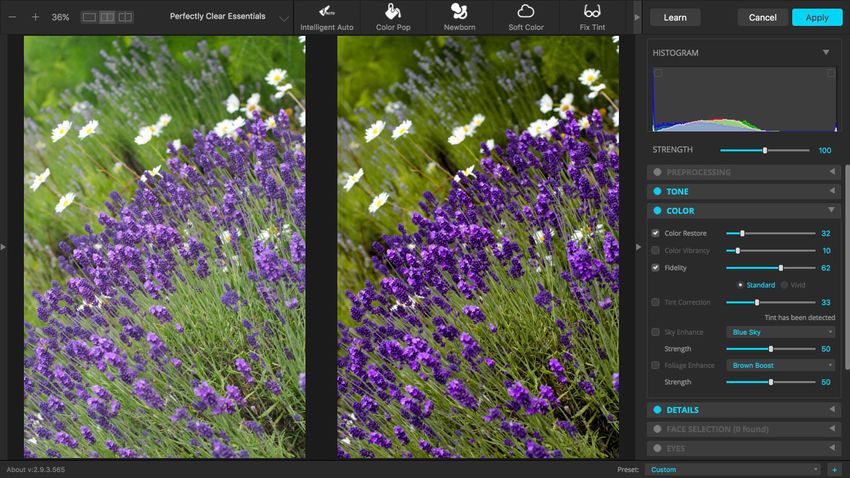Adjust the Sky Enhance Strength slider

pyautogui.click(x=771, y=349)
